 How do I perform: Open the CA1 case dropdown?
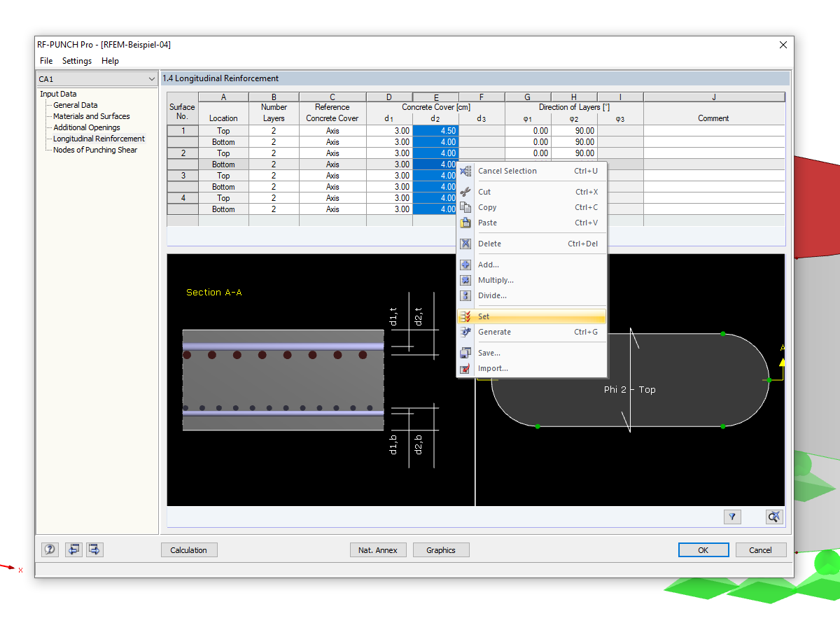(x=97, y=79)
